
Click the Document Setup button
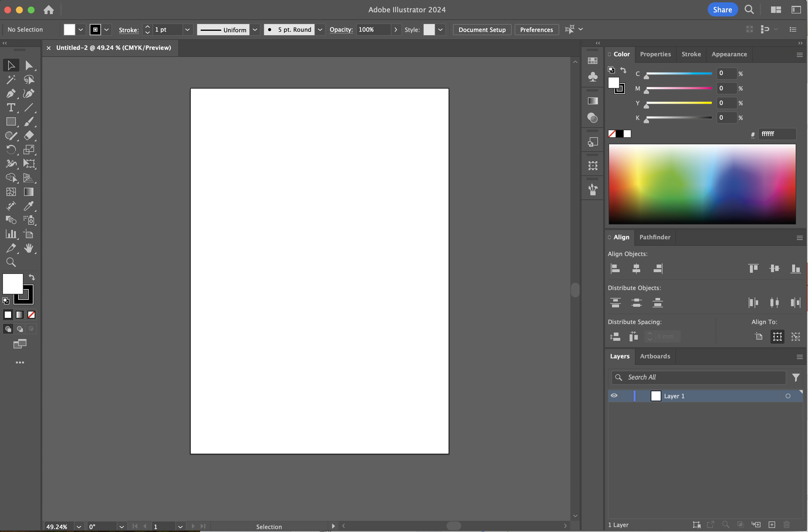[x=482, y=30]
